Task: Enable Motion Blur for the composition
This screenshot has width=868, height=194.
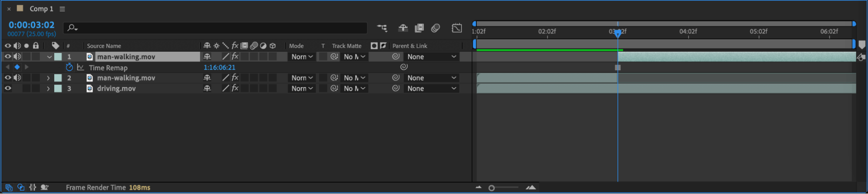Action: click(436, 28)
